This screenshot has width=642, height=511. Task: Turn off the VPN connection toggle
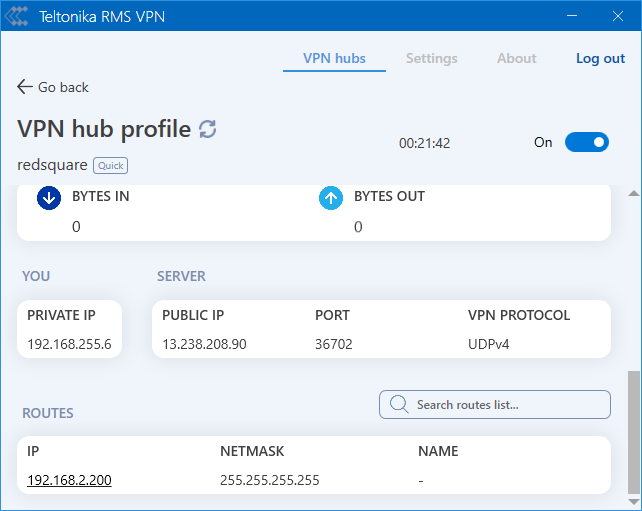(x=587, y=142)
